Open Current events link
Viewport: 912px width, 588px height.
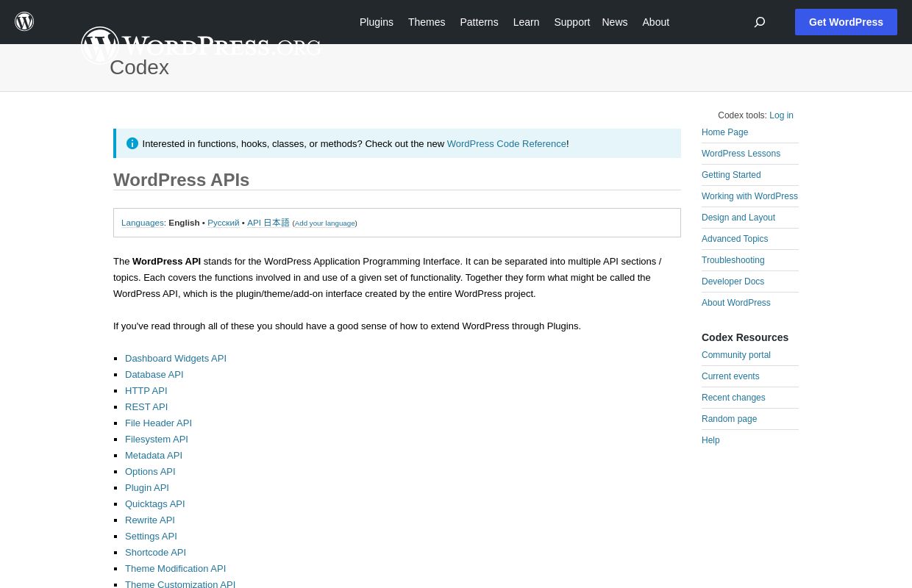(730, 376)
